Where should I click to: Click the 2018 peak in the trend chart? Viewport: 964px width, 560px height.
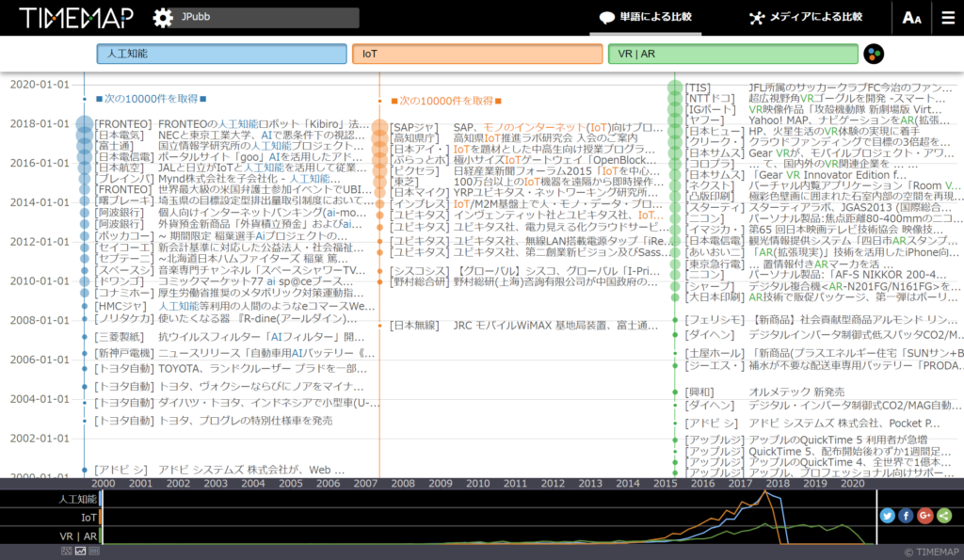pyautogui.click(x=766, y=493)
